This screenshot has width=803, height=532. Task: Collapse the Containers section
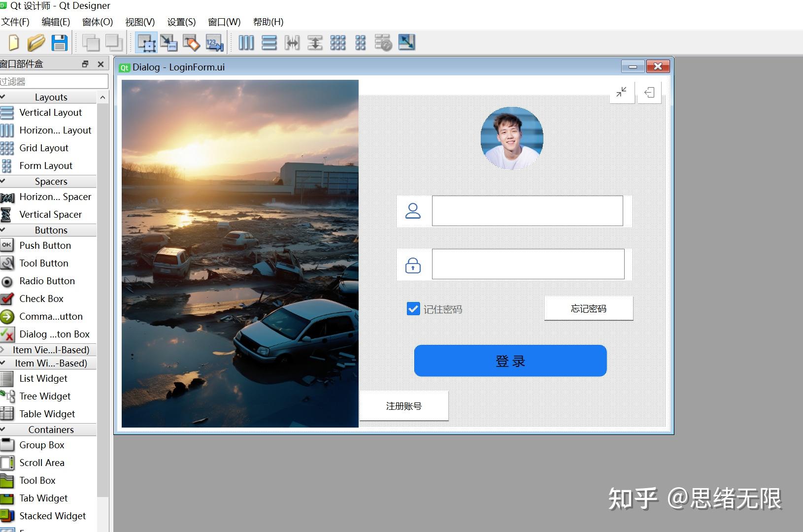click(x=50, y=429)
